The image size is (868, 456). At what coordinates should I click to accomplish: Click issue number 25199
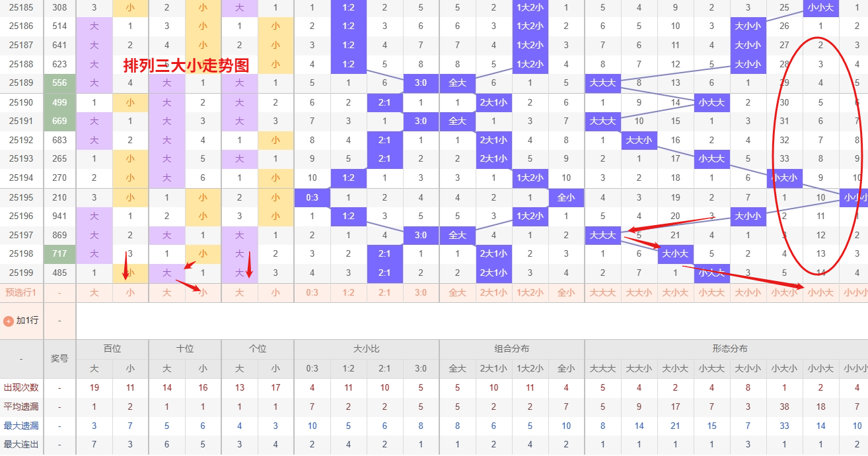pos(21,273)
